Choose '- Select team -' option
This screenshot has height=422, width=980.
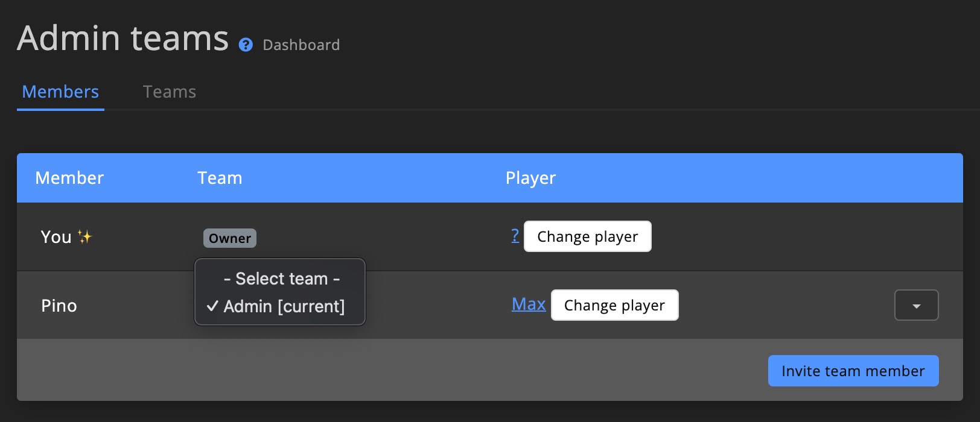281,279
